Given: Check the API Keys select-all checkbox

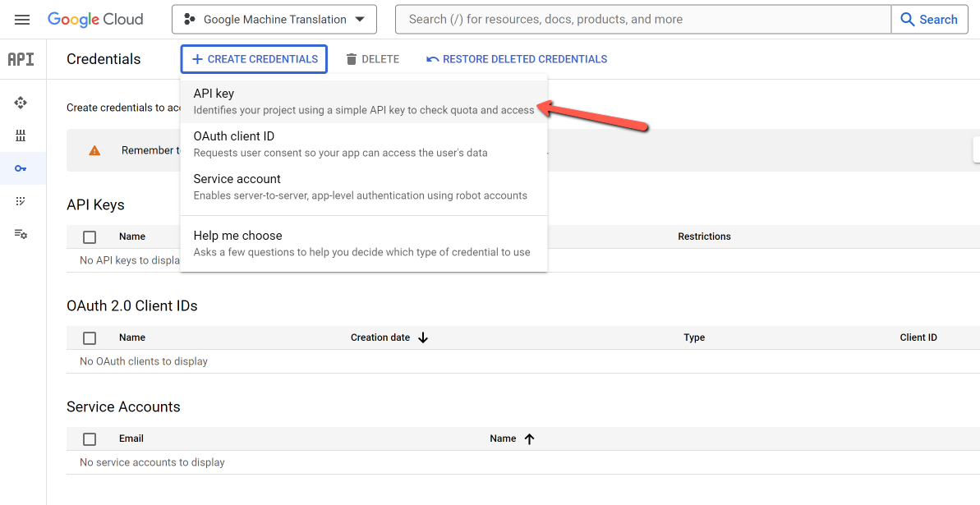Looking at the screenshot, I should (90, 236).
